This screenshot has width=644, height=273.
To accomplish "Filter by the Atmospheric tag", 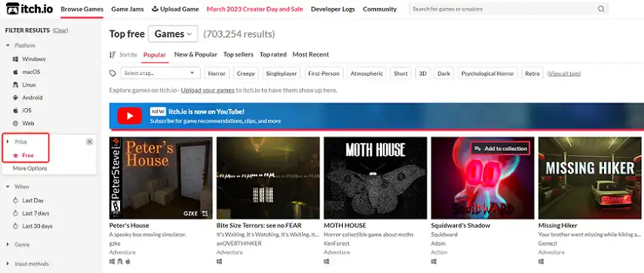I will pos(366,73).
